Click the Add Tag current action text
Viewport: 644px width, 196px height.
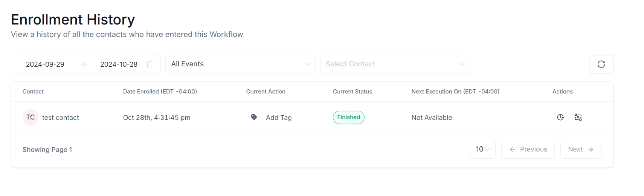pos(279,118)
